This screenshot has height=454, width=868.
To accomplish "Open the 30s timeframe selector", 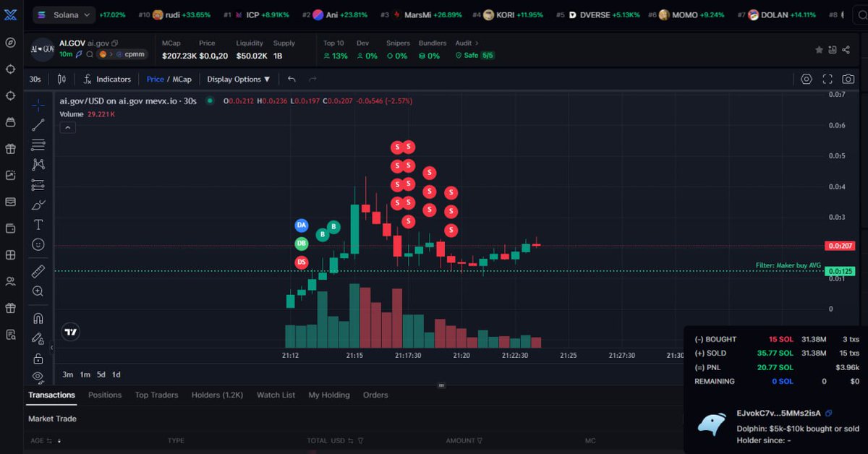I will (x=35, y=79).
